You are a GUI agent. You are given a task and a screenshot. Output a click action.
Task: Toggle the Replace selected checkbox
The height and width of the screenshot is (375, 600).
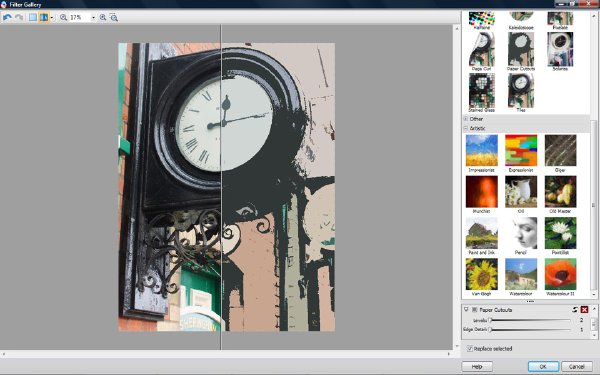tap(470, 349)
